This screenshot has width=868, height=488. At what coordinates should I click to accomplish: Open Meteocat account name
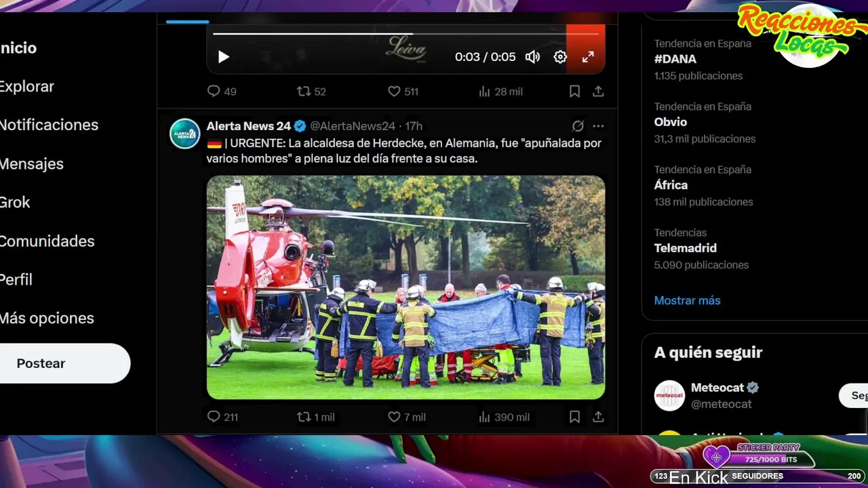717,388
